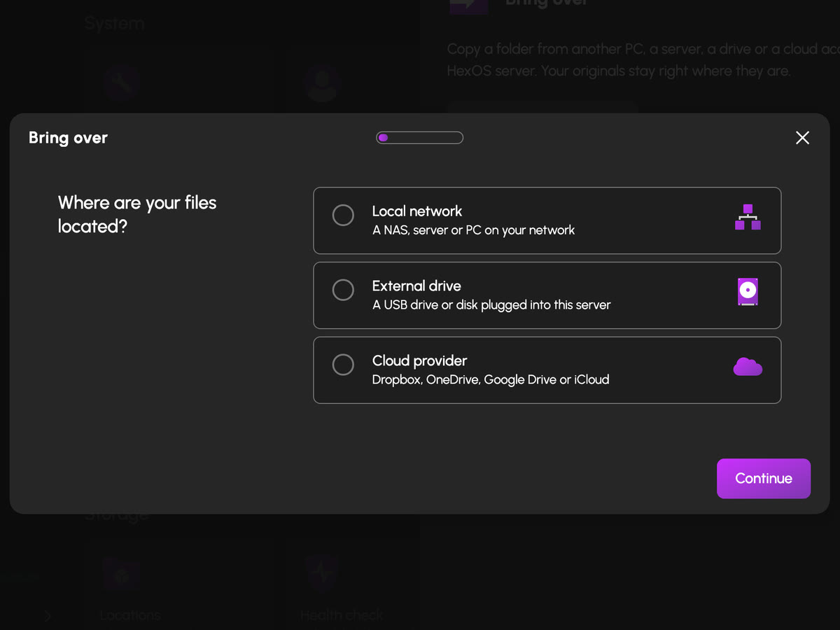Click the dimmed user profile icon in background
This screenshot has width=840, height=630.
(x=322, y=83)
